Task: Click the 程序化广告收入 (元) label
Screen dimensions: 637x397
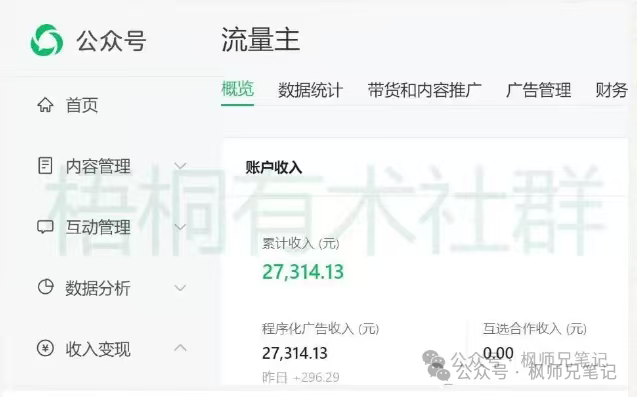Action: point(321,328)
